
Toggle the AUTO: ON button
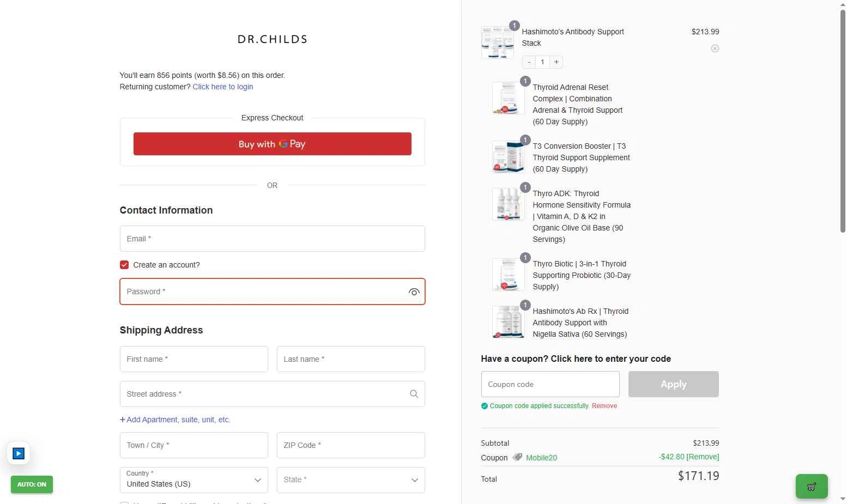click(x=32, y=484)
